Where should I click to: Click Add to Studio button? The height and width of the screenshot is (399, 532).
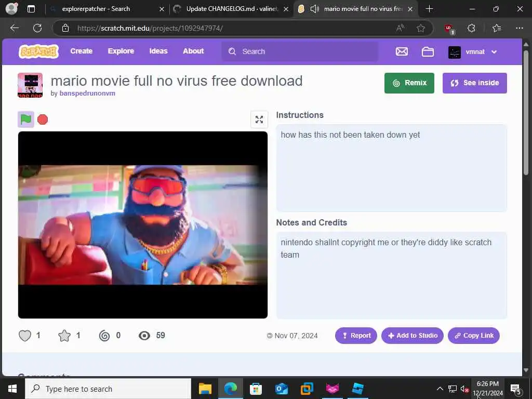pyautogui.click(x=412, y=336)
